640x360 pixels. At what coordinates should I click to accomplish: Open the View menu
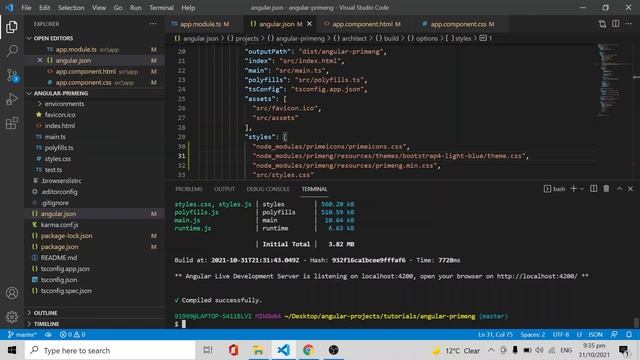tap(99, 8)
